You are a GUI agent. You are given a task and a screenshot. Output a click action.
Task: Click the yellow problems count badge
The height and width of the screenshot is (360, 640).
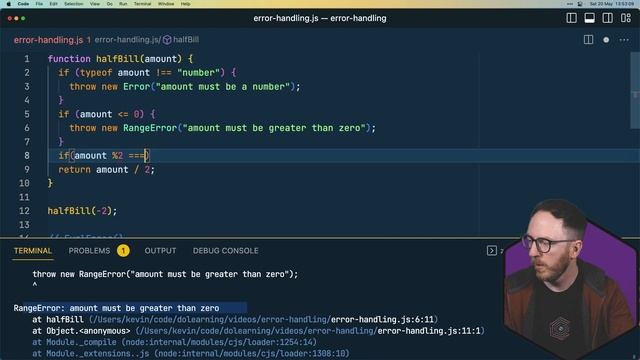123,251
